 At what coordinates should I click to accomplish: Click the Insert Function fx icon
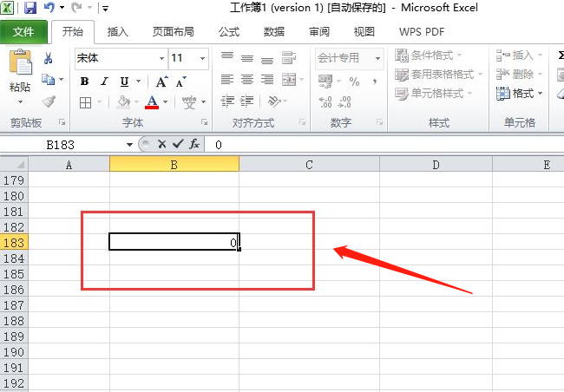(194, 144)
